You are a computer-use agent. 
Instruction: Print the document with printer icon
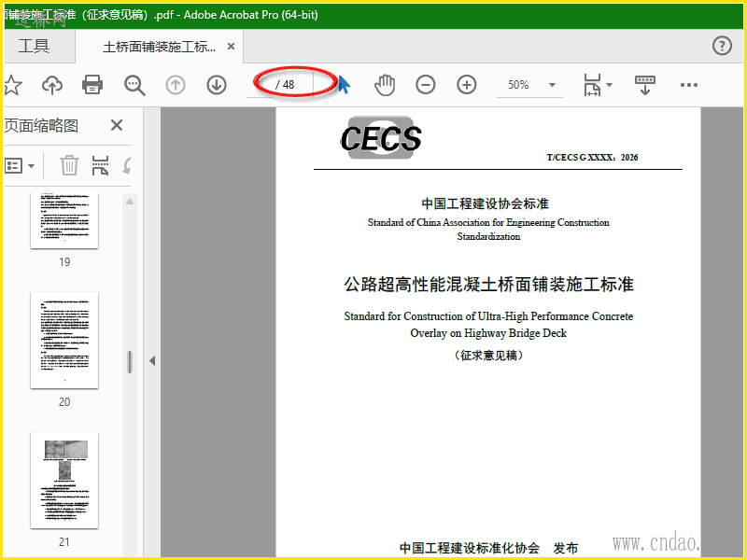[x=92, y=85]
